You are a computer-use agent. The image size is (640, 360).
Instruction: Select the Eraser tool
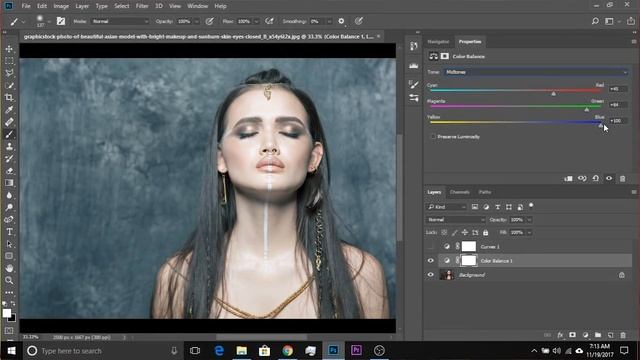(x=9, y=171)
